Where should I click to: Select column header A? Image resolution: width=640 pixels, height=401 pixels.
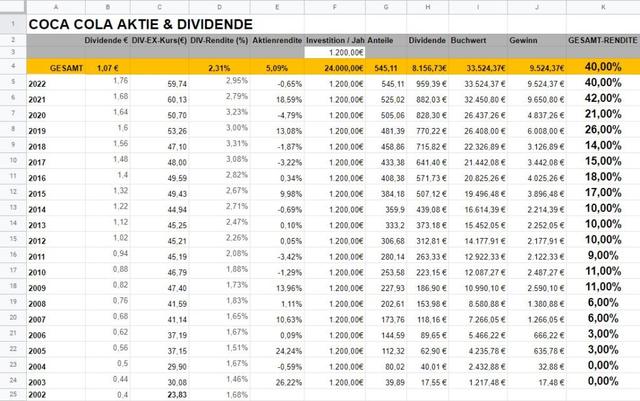click(x=56, y=6)
